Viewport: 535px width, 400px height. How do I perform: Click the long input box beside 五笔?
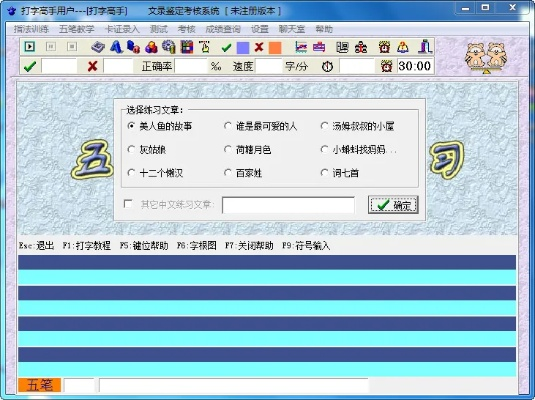point(234,385)
